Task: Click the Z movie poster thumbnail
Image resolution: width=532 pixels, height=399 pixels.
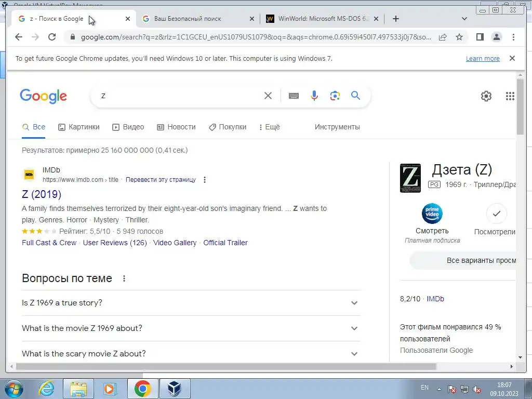Action: pos(410,178)
